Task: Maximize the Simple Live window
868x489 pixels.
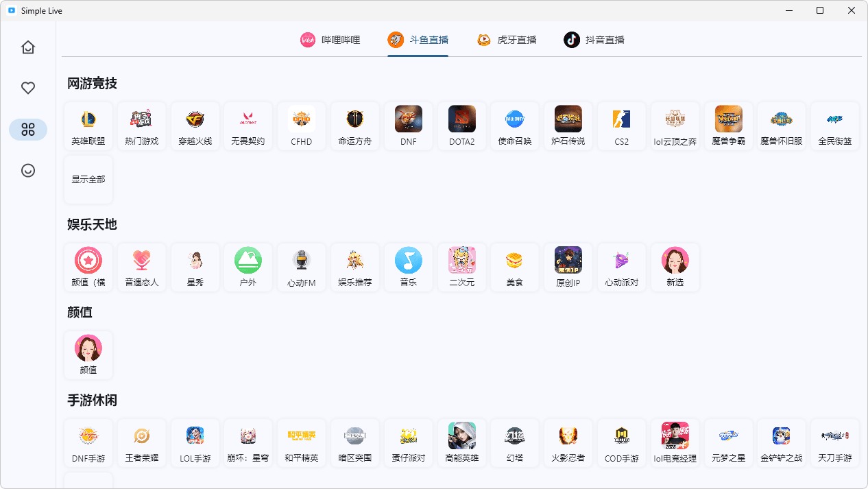Action: click(820, 10)
